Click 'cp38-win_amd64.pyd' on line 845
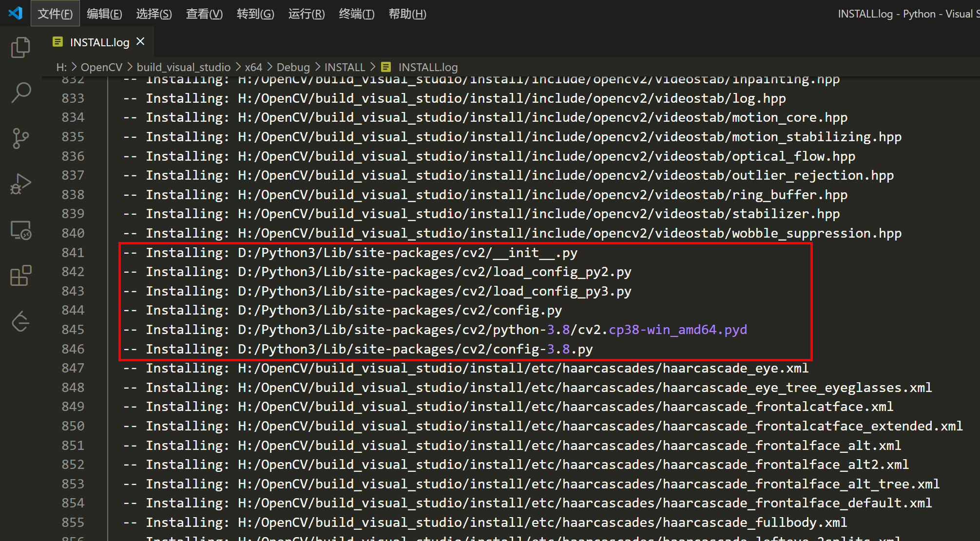980x541 pixels. coord(678,330)
